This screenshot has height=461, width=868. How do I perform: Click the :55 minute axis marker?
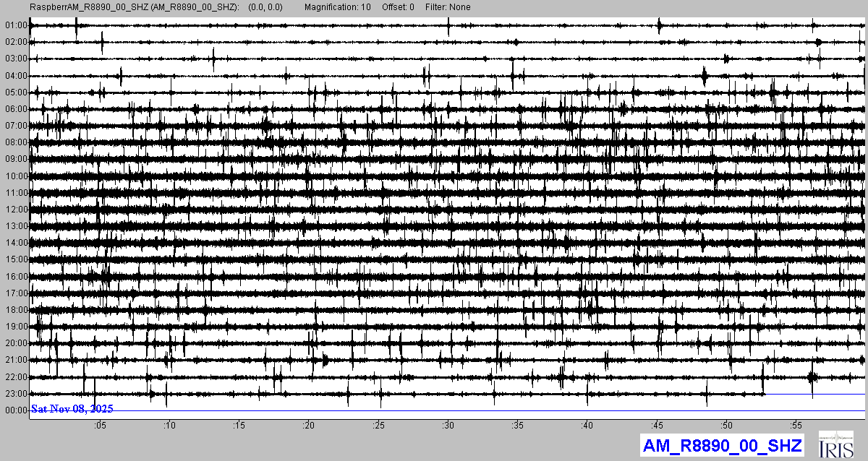(796, 426)
